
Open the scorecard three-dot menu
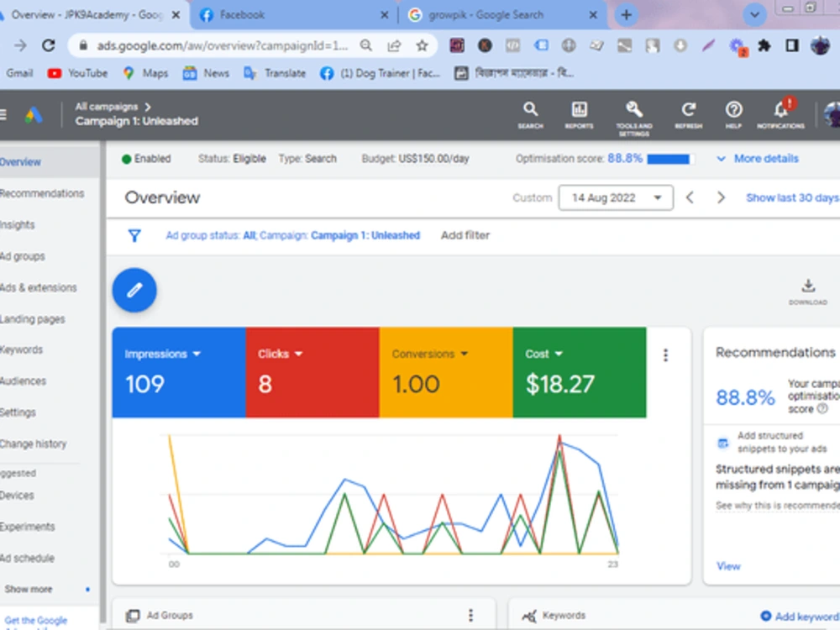tap(665, 355)
